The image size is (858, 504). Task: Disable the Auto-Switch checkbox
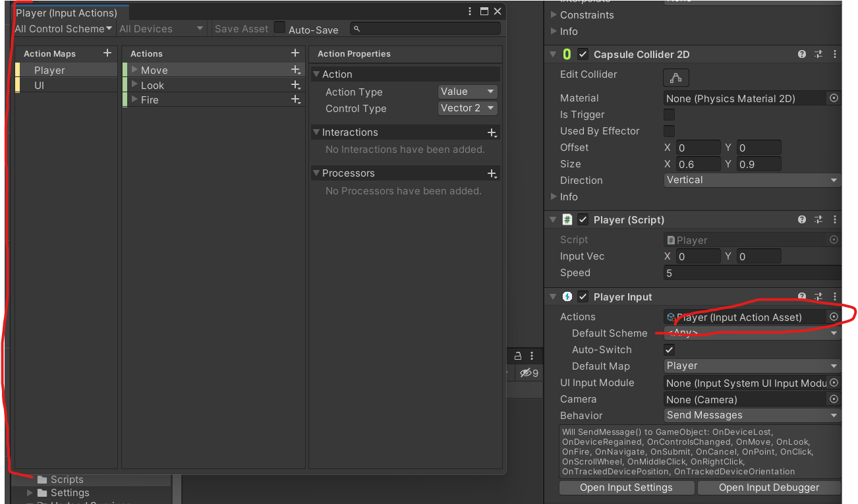669,350
